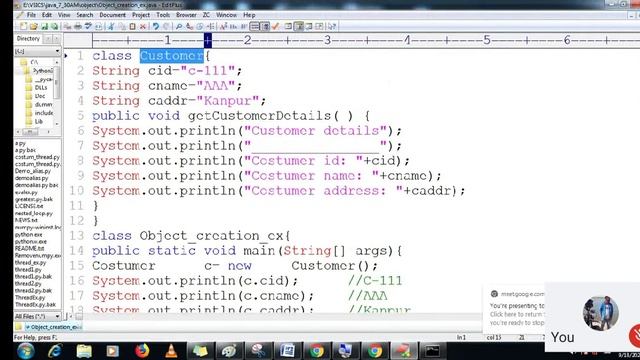
Task: Click the Cut scissors icon
Action: coord(110,27)
